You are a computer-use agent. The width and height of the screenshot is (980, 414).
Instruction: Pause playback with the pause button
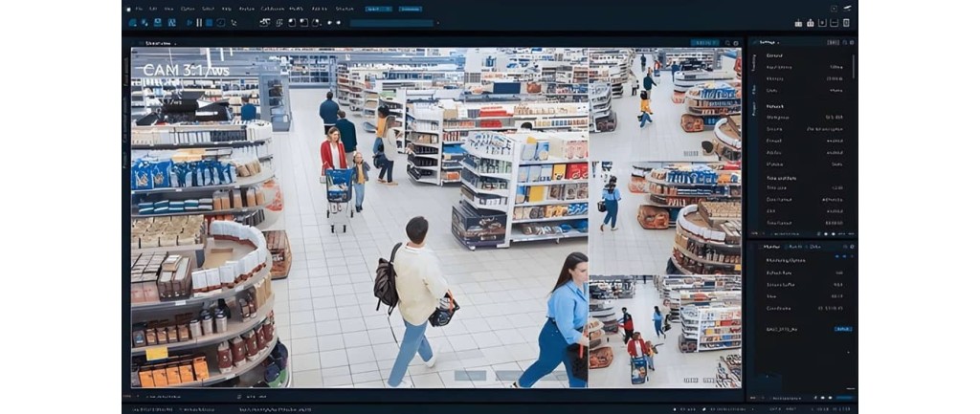point(199,23)
